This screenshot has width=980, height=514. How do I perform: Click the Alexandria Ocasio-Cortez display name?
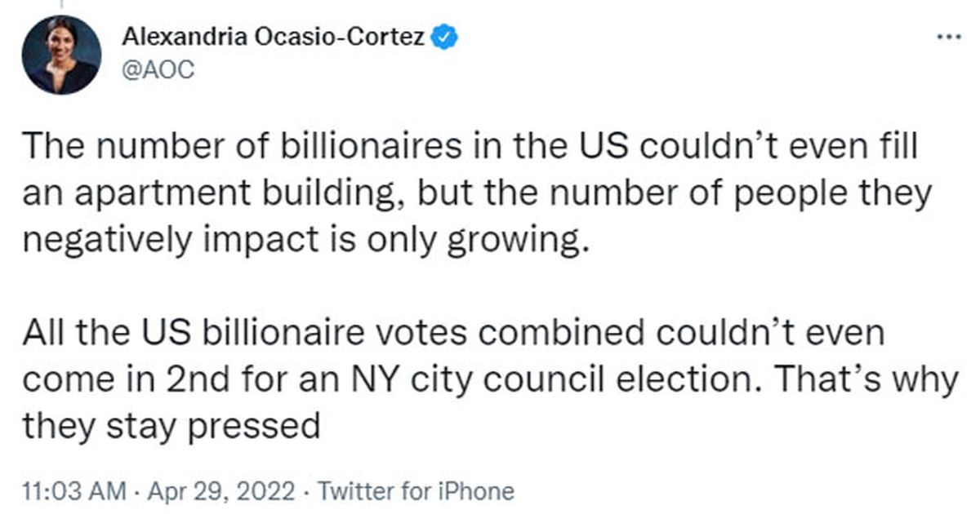pyautogui.click(x=274, y=36)
